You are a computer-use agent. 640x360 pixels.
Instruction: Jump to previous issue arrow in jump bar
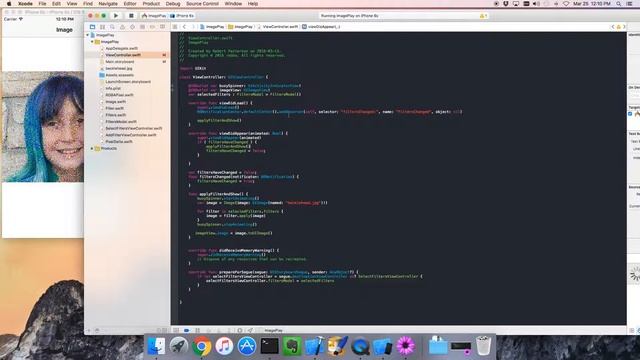pyautogui.click(x=613, y=27)
